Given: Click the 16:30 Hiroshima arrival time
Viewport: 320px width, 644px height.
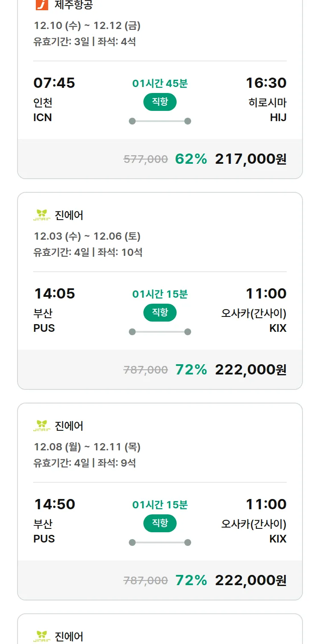Looking at the screenshot, I should point(266,83).
